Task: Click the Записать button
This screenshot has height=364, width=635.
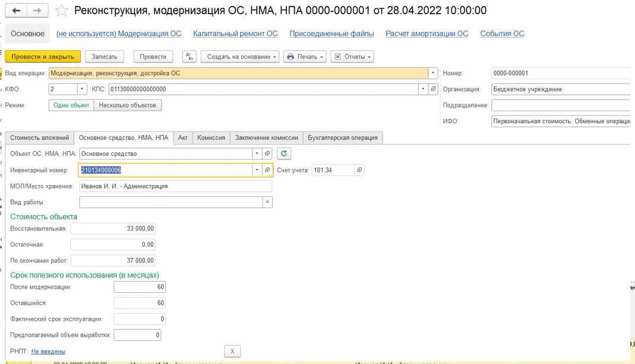Action: [104, 57]
